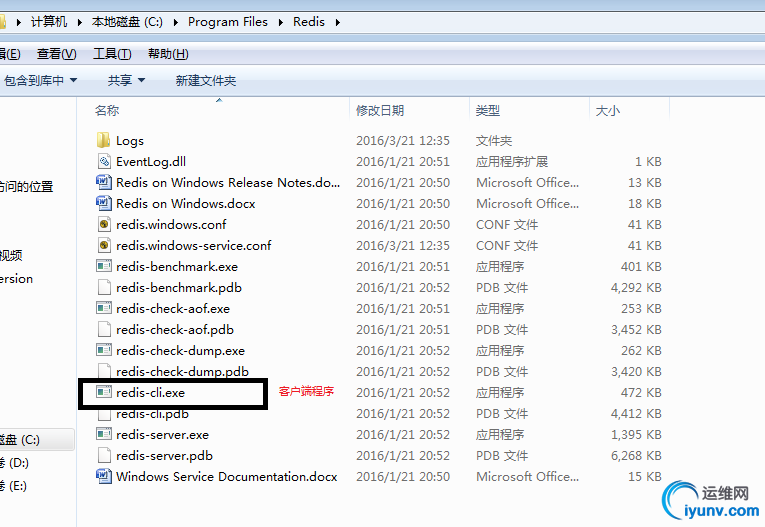Go to Program Files in address bar
Screen dimensions: 765x527
(x=228, y=22)
